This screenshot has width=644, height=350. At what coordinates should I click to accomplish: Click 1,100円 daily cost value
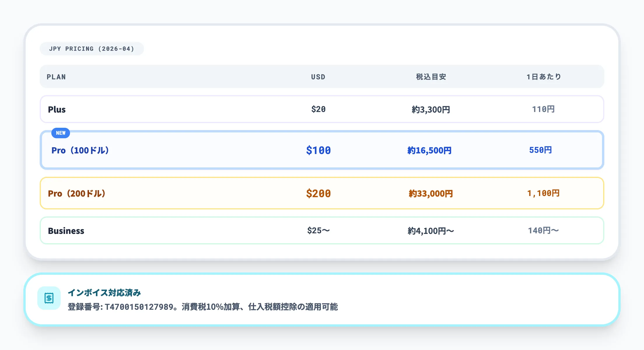point(543,193)
